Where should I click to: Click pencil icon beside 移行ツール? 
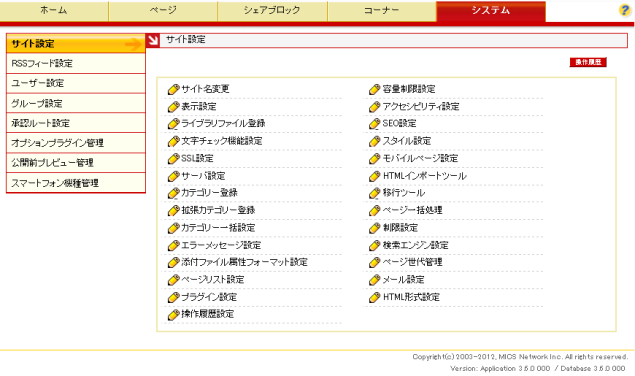[375, 193]
